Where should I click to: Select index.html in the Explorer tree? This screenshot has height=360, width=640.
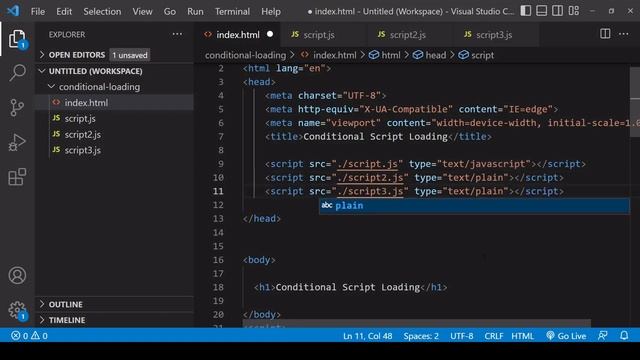[x=114, y=102]
